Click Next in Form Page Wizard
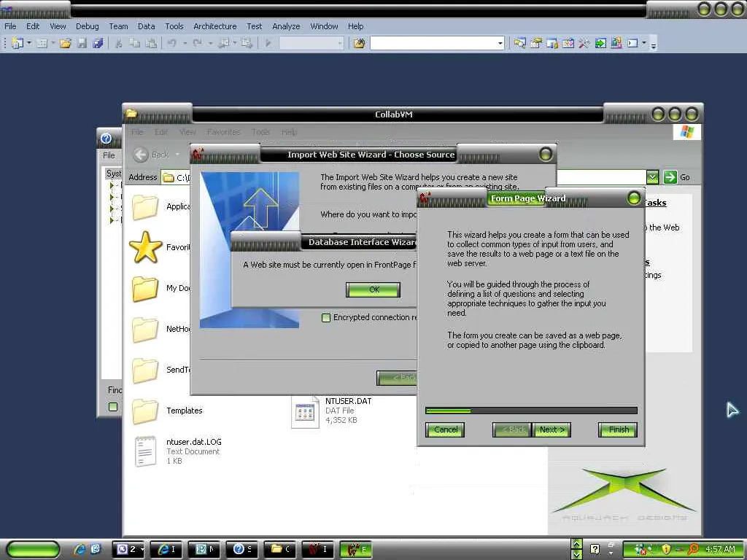 (x=551, y=429)
